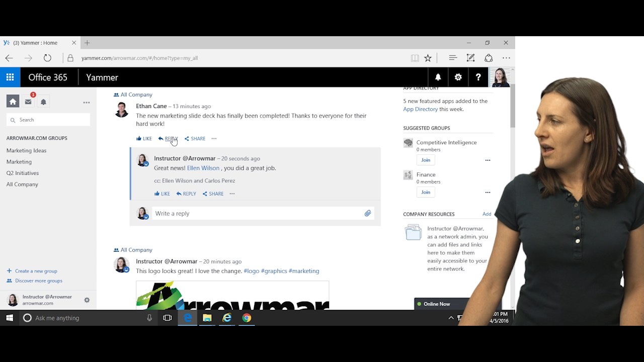Open the Q2 Initiatives group
The image size is (644, 362).
pos(23,173)
